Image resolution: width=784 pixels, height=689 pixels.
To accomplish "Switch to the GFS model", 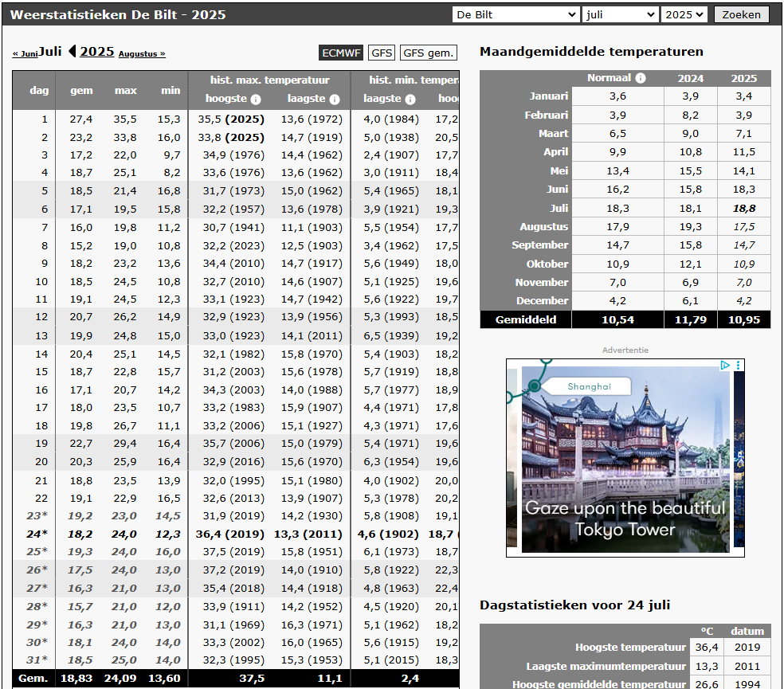I will tap(382, 53).
